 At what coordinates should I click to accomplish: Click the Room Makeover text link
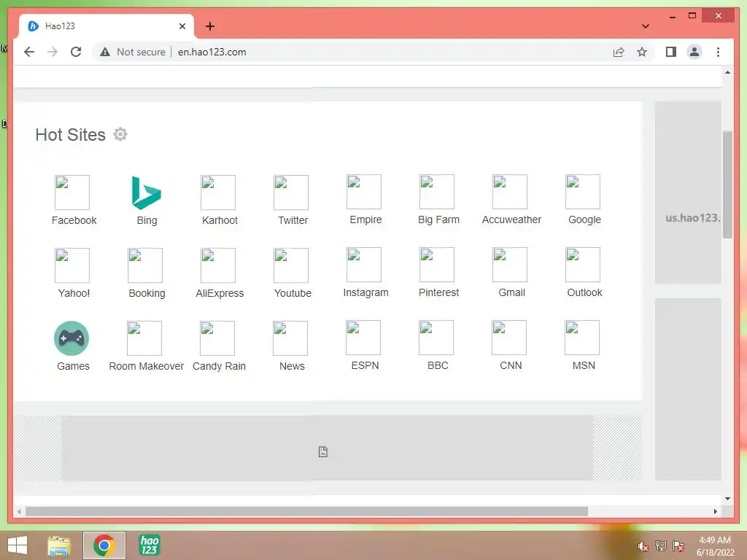tap(146, 366)
